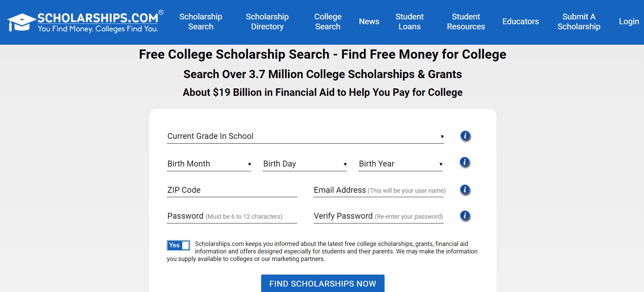Screen dimensions: 644x292
Task: Open the Current Grade In School dropdown
Action: pos(305,136)
